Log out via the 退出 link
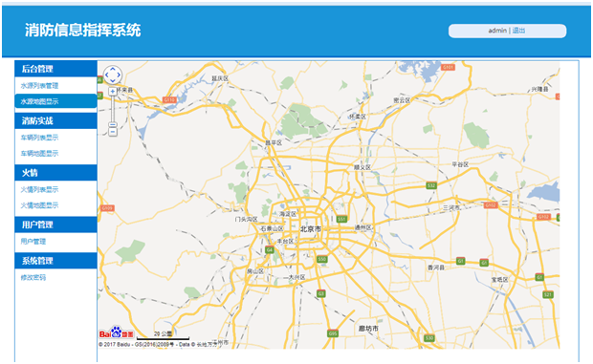 point(518,31)
